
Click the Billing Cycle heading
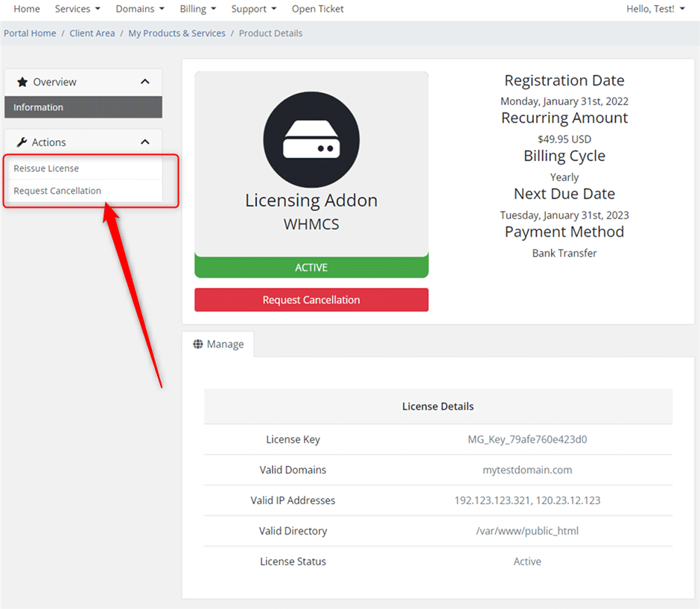click(564, 156)
